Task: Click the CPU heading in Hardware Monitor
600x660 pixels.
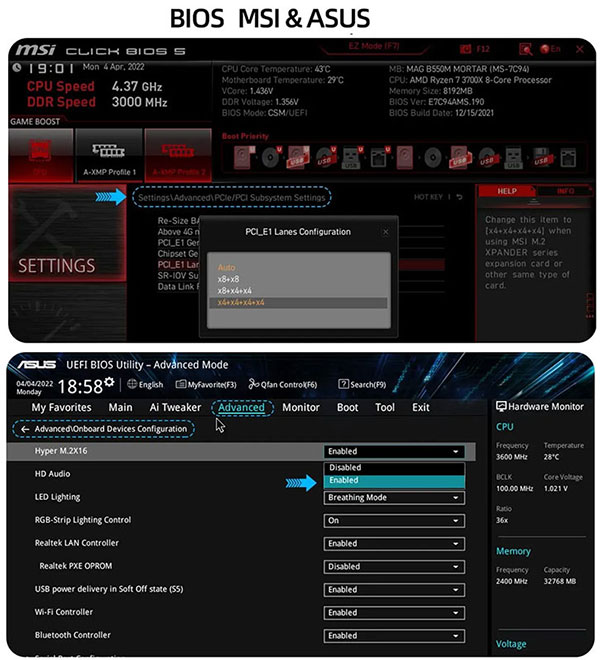Action: click(504, 427)
